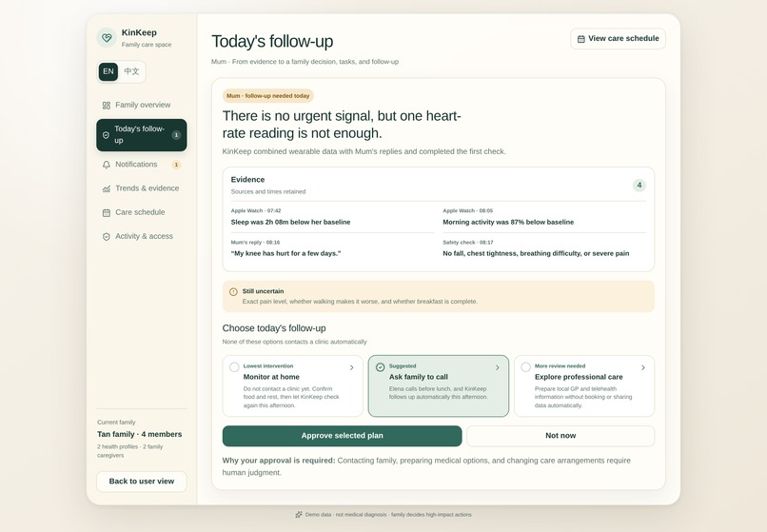The width and height of the screenshot is (767, 532).
Task: Click the Care schedule calendar icon in sidebar
Action: pyautogui.click(x=107, y=212)
